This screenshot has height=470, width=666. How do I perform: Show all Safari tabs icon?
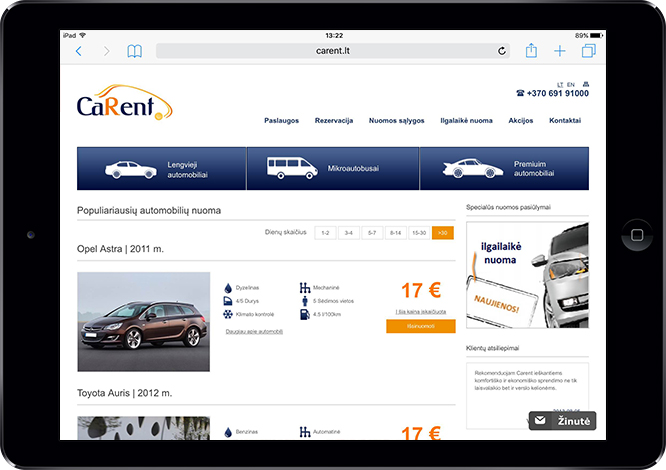(589, 51)
